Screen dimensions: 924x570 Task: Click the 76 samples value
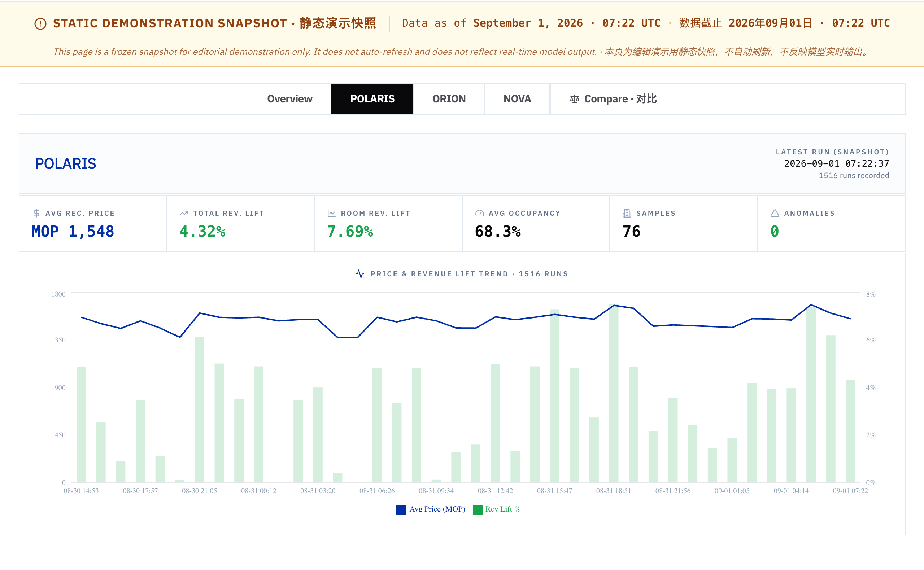point(632,232)
